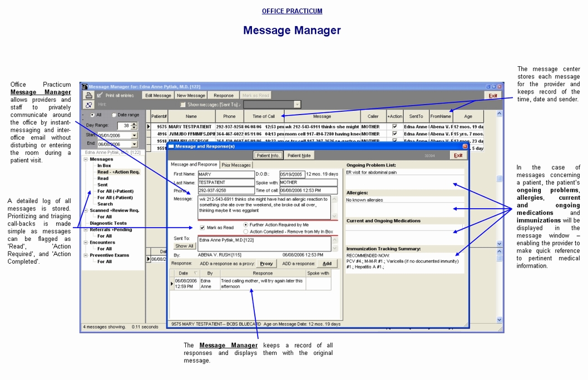The height and width of the screenshot is (380, 588).
Task: Click the Patient Info. button
Action: pyautogui.click(x=268, y=155)
